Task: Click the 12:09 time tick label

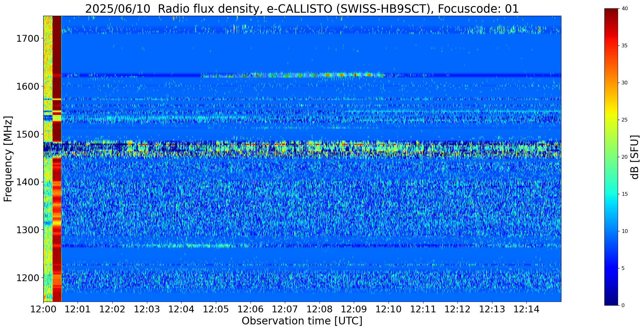Action: tap(354, 309)
